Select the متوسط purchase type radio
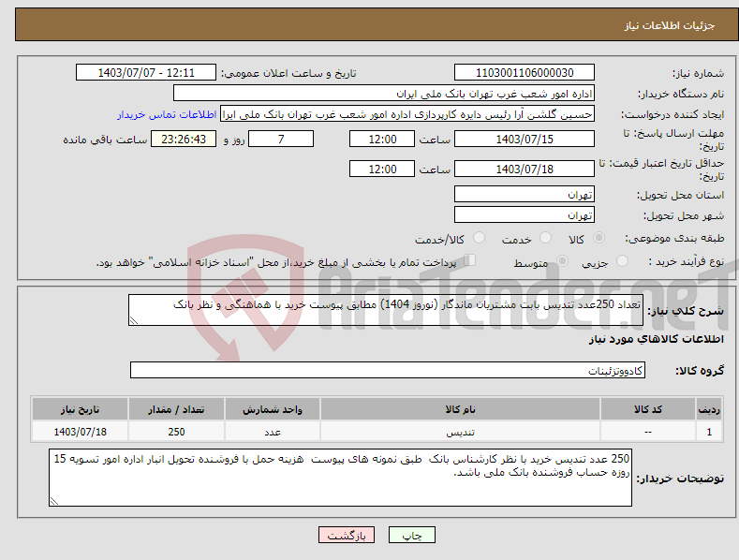 (x=562, y=260)
